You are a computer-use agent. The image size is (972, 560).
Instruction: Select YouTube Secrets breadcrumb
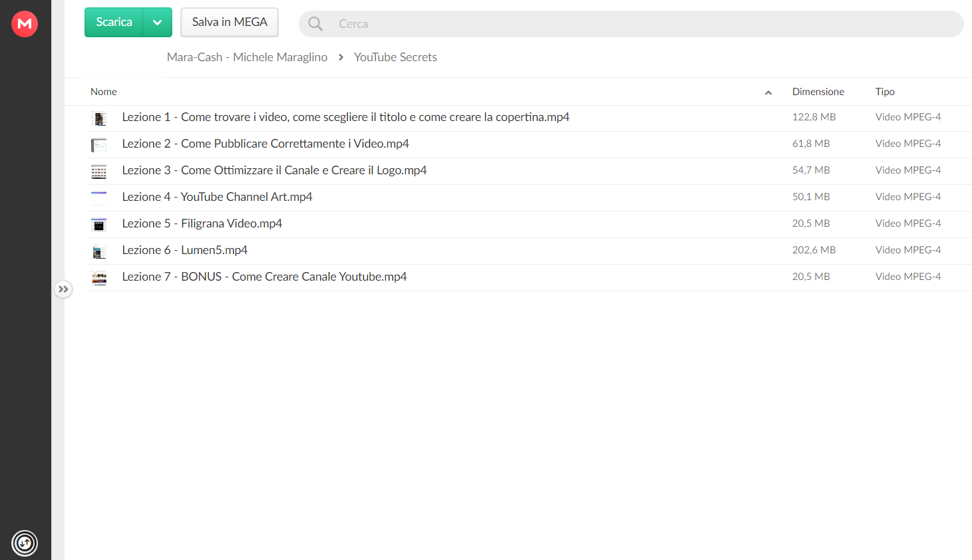[395, 57]
